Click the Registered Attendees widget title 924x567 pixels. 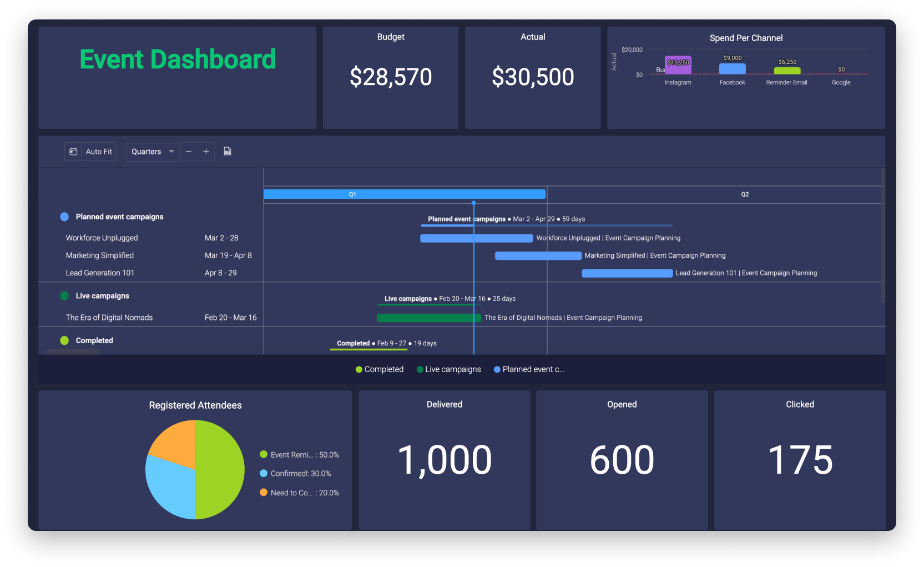point(195,405)
